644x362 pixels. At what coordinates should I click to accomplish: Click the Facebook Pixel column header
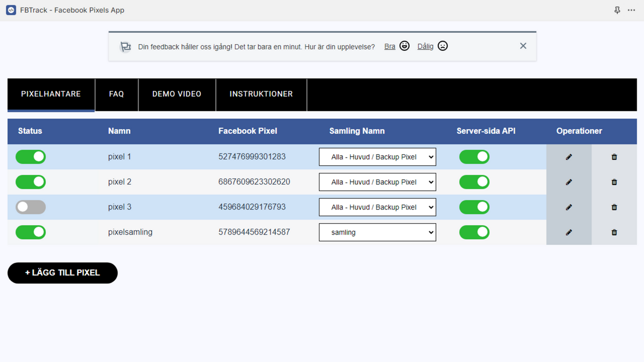[248, 131]
